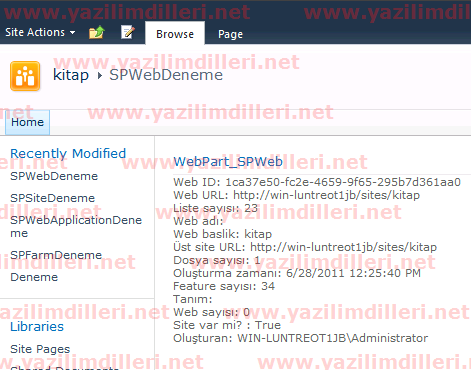Screen dimensions: 471x370
Task: Switch to the Page ribbon tab
Action: click(230, 34)
